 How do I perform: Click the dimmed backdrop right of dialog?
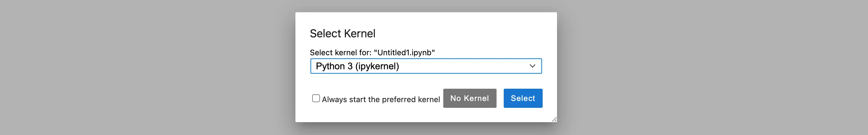pyautogui.click(x=708, y=67)
